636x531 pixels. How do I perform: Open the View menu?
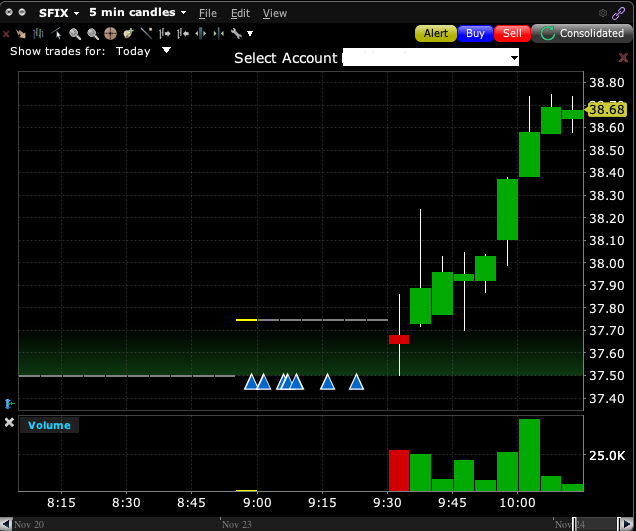[x=275, y=13]
